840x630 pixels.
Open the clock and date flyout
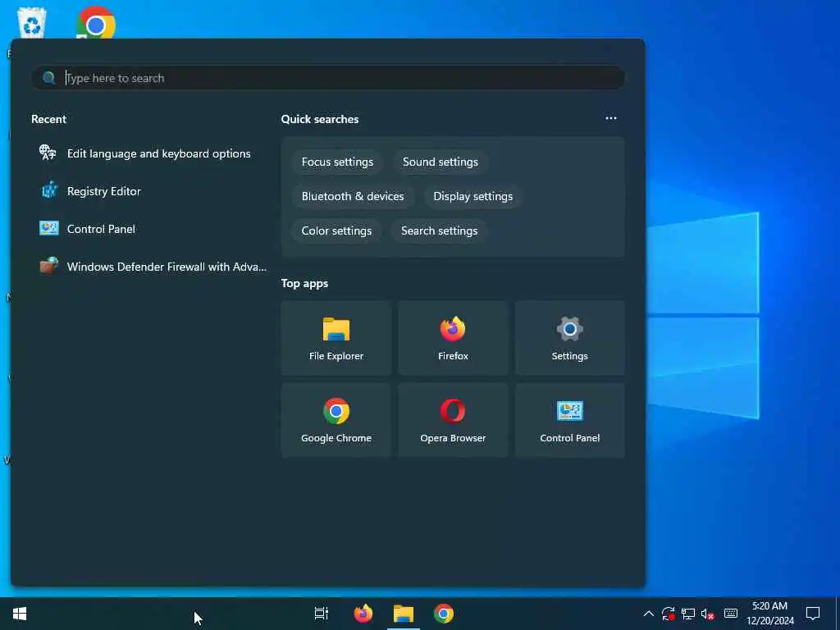tap(769, 614)
